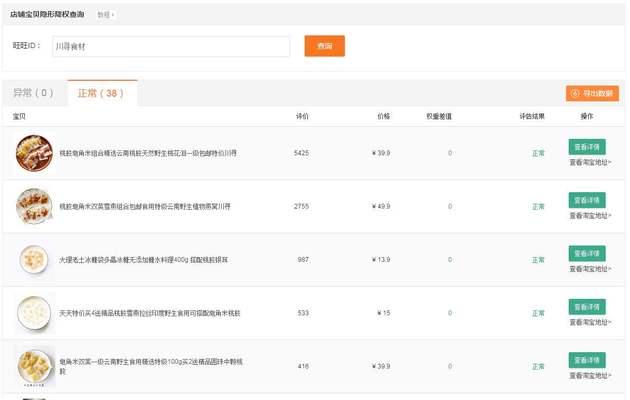Click product title in the 2755 reviews row

coord(145,206)
